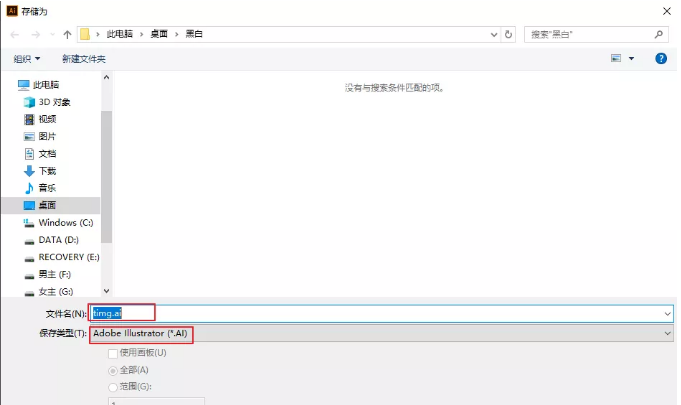
Task: Toggle the 使用画板 checkbox
Action: click(x=113, y=353)
